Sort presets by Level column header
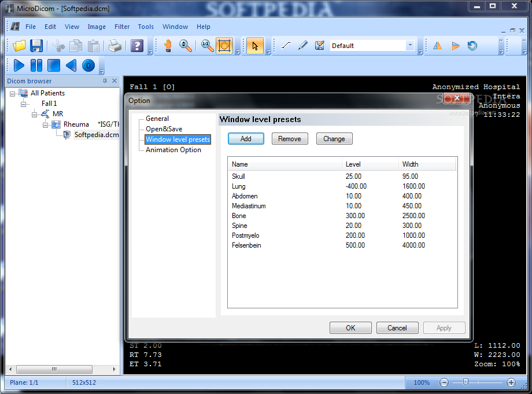Viewport: 532px width, 394px height. 370,164
